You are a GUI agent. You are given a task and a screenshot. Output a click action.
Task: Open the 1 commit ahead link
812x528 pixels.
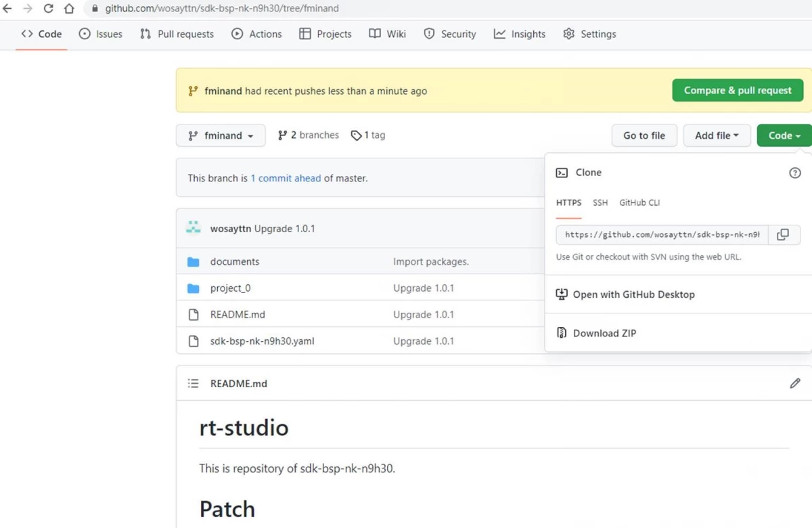point(286,178)
